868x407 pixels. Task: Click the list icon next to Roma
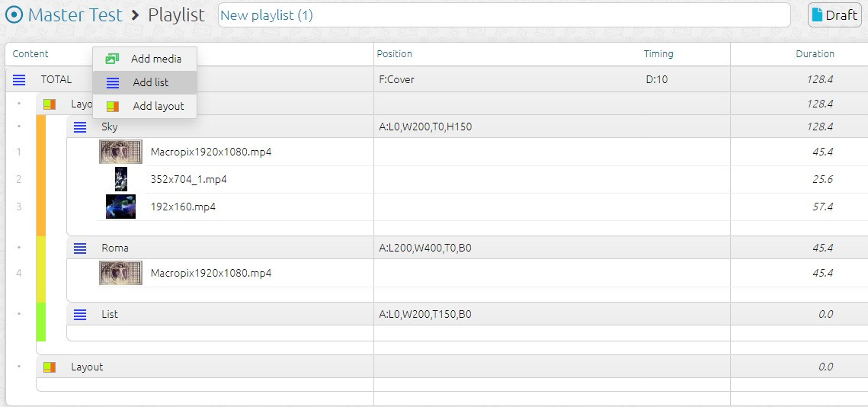click(x=80, y=248)
